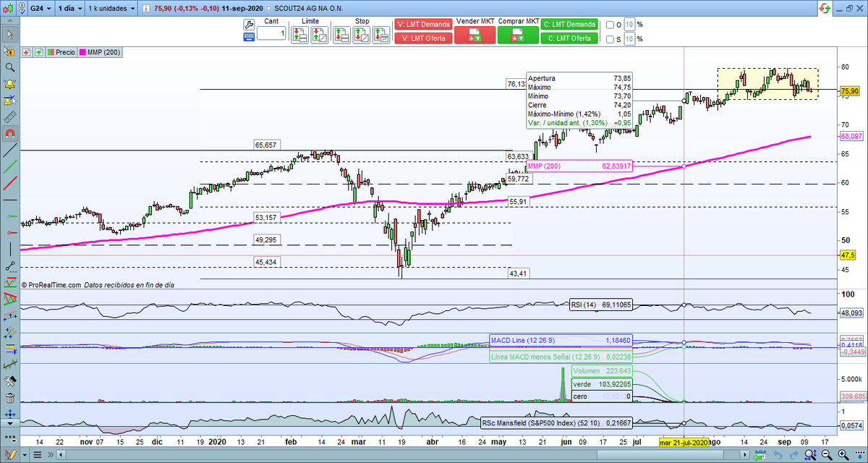This screenshot has width=868, height=463.
Task: Toggle the red magnet snap tool
Action: 9,134
